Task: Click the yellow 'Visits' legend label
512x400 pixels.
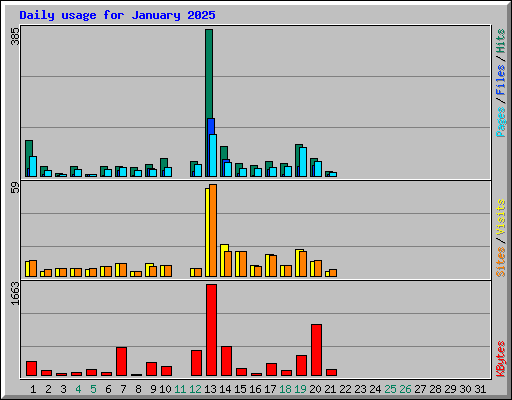Action: pyautogui.click(x=500, y=217)
